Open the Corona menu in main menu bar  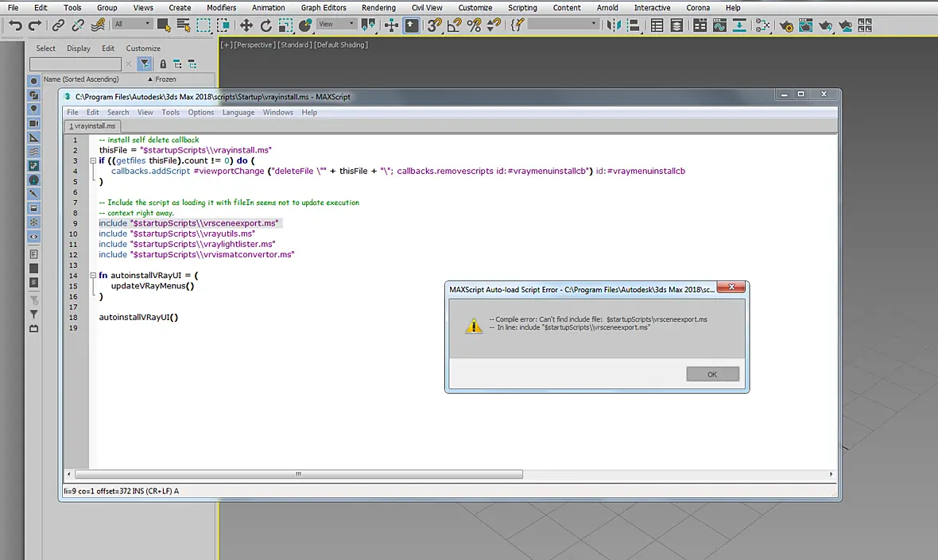(698, 8)
